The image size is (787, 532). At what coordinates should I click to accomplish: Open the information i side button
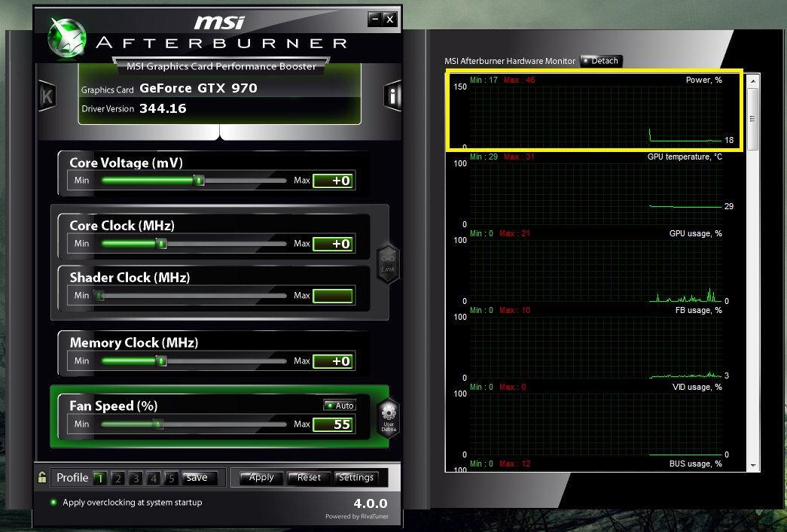[x=392, y=96]
